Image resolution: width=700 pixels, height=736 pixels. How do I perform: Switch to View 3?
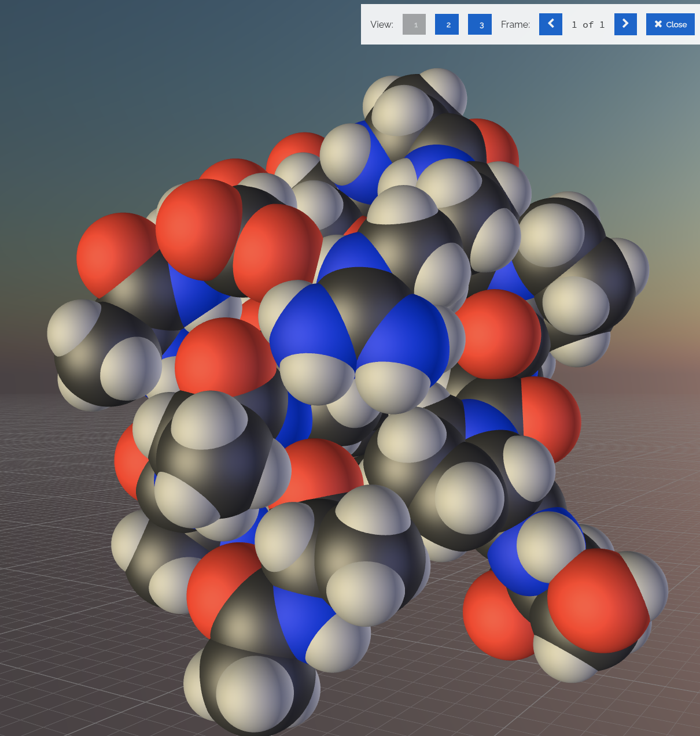point(480,24)
